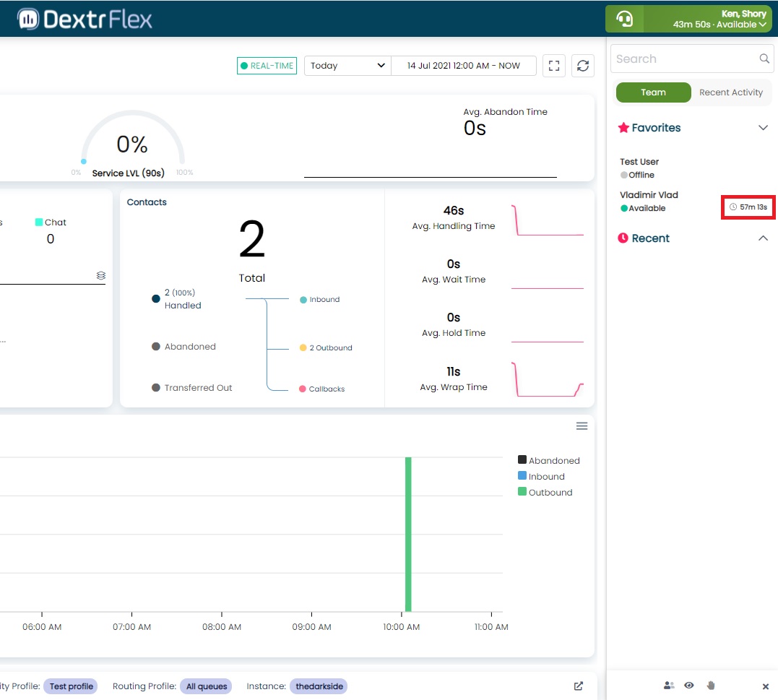Click the hand icon in panel footer
The image size is (778, 700).
click(711, 686)
